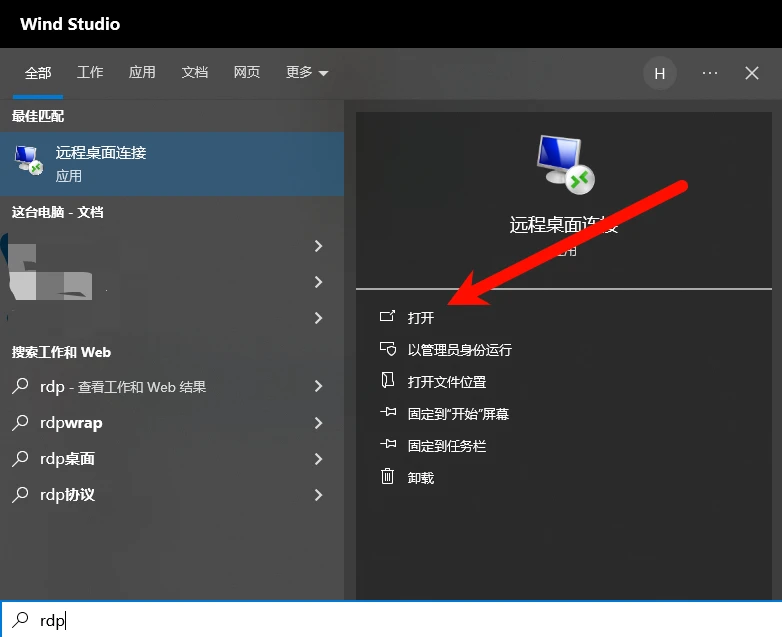Image resolution: width=782 pixels, height=637 pixels.
Task: Choose 固定到任务栏 option
Action: click(x=446, y=446)
